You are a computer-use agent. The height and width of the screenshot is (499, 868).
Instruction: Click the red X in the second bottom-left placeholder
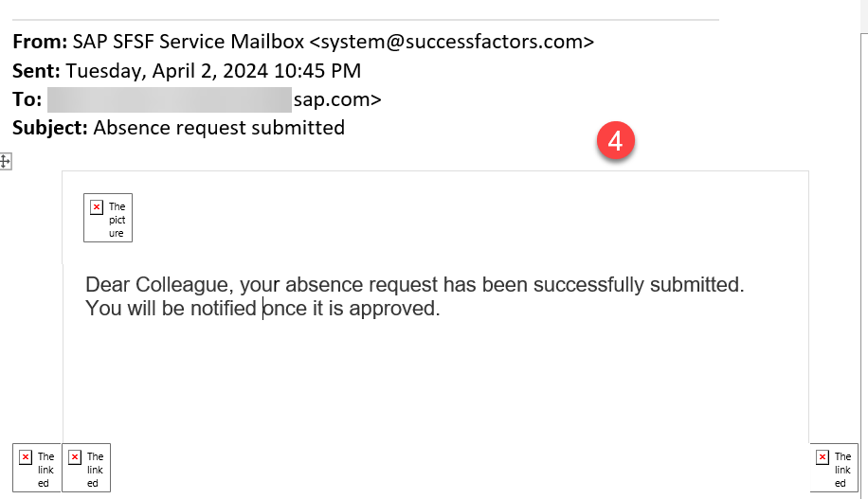point(75,457)
